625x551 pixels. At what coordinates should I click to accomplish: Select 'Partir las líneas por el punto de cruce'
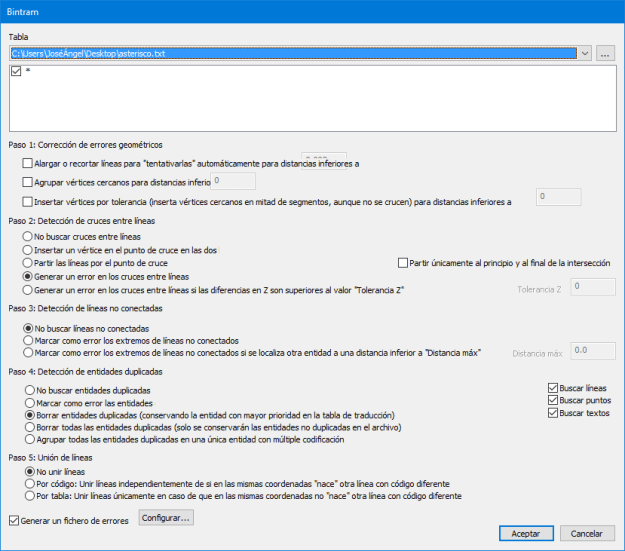click(29, 262)
